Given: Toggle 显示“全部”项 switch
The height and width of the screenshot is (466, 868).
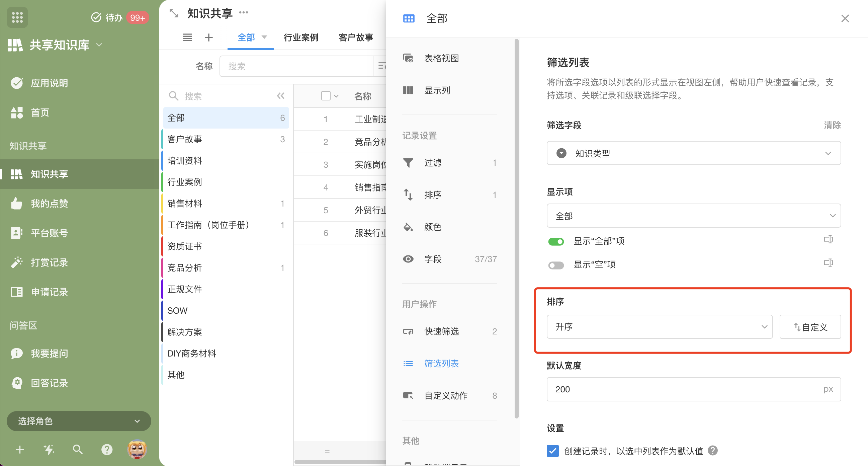Looking at the screenshot, I should [556, 241].
